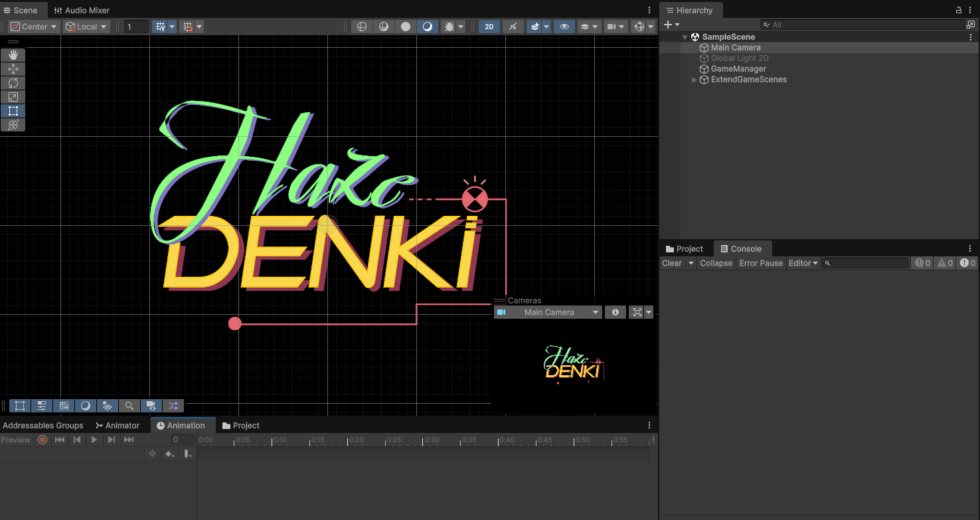Image resolution: width=980 pixels, height=520 pixels.
Task: Switch to the Audio Mixer tab
Action: 82,11
